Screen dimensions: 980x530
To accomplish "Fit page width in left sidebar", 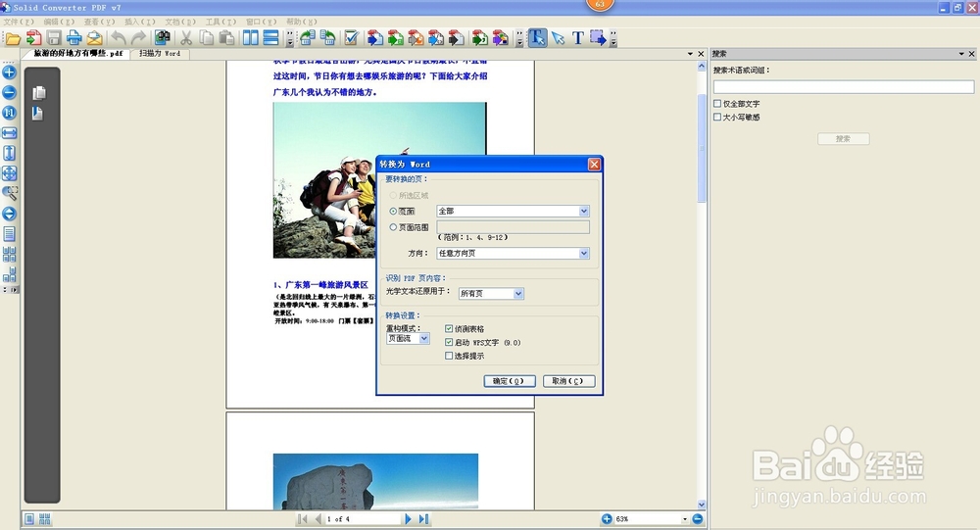I will pos(10,133).
